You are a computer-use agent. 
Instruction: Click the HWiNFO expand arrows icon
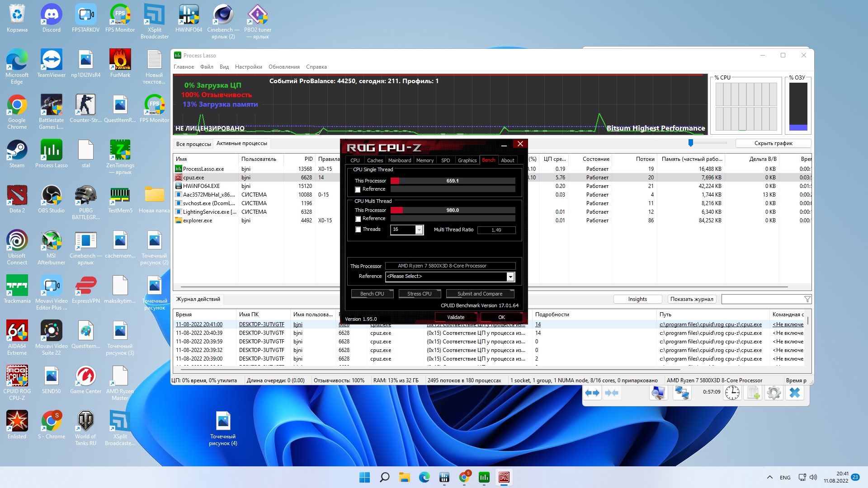(x=592, y=393)
